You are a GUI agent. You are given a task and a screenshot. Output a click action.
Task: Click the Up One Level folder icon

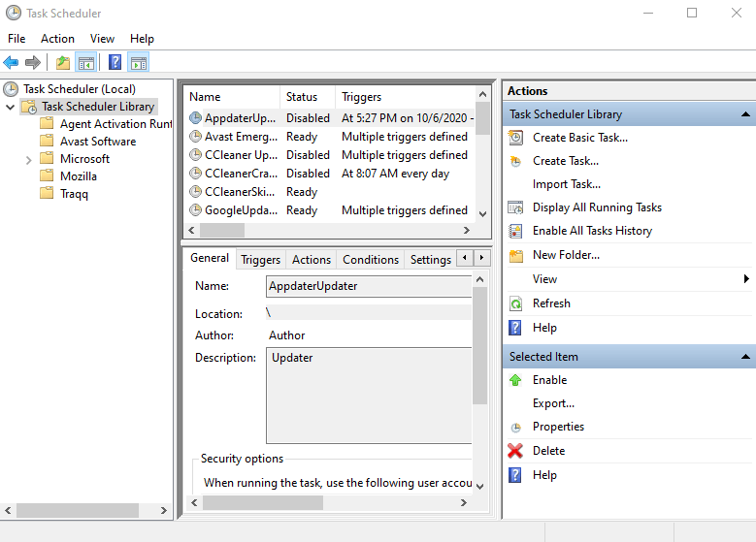pyautogui.click(x=63, y=63)
